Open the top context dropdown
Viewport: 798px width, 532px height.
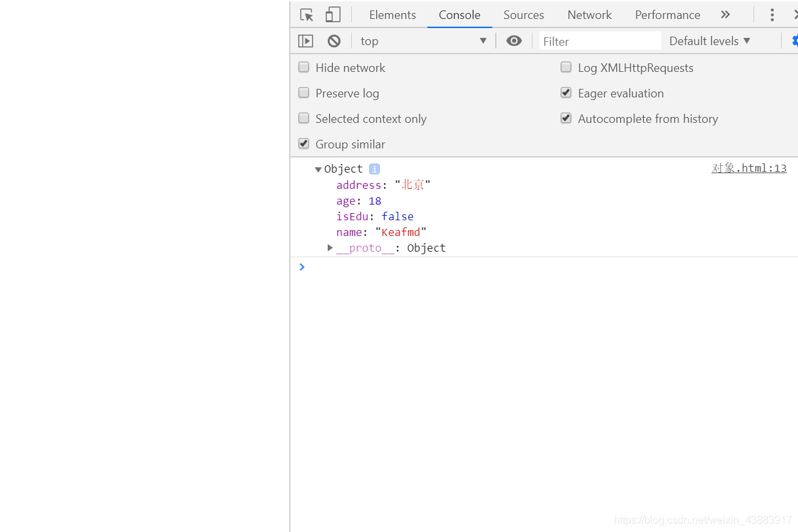coord(423,41)
